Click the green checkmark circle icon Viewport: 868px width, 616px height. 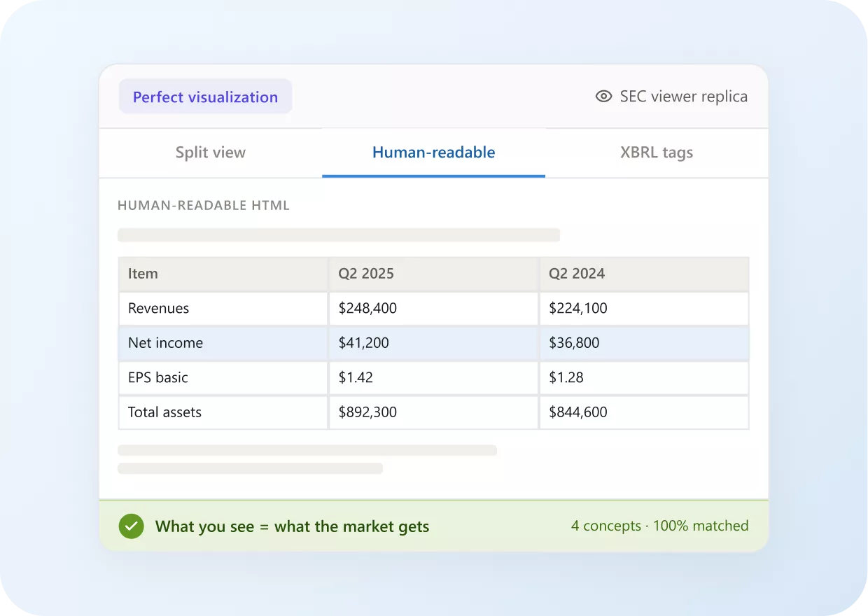click(x=131, y=526)
